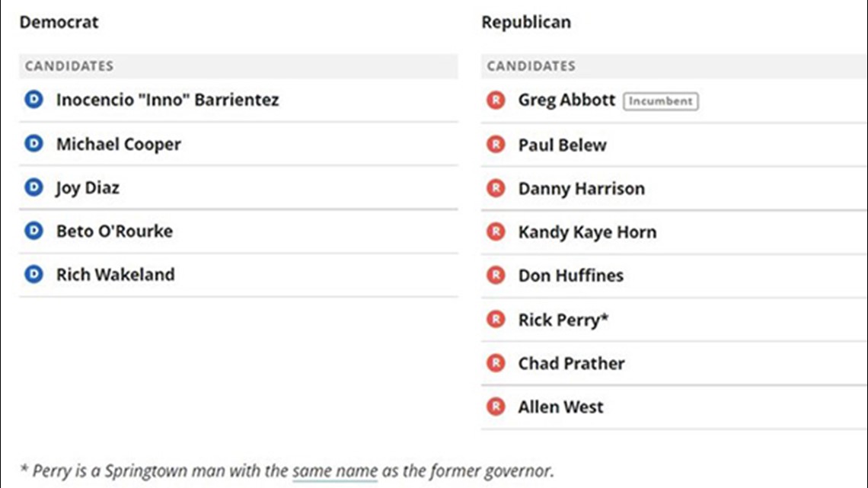Open the "same name" link in footnote
This screenshot has height=488, width=868.
pos(335,470)
